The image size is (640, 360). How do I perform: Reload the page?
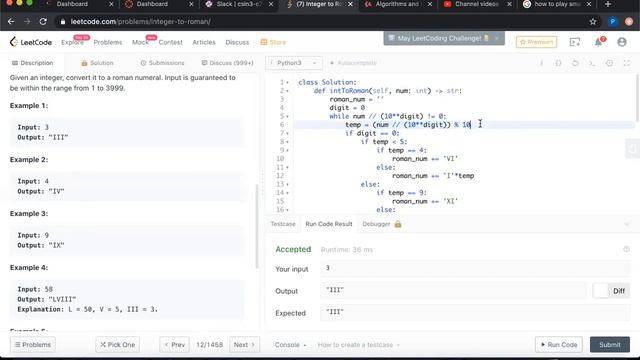pyautogui.click(x=43, y=22)
